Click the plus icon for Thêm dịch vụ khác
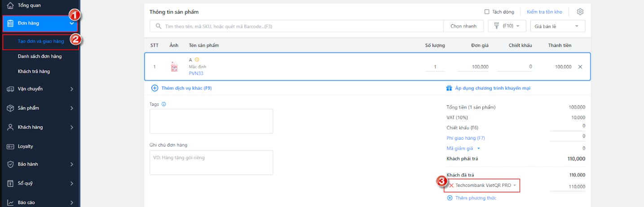The height and width of the screenshot is (207, 644). tap(154, 88)
